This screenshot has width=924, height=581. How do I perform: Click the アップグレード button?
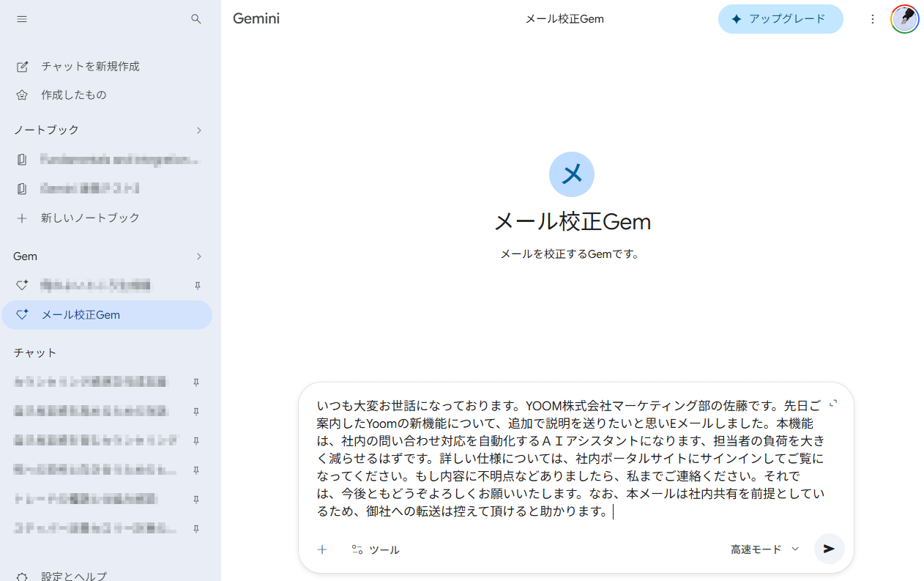[x=780, y=19]
